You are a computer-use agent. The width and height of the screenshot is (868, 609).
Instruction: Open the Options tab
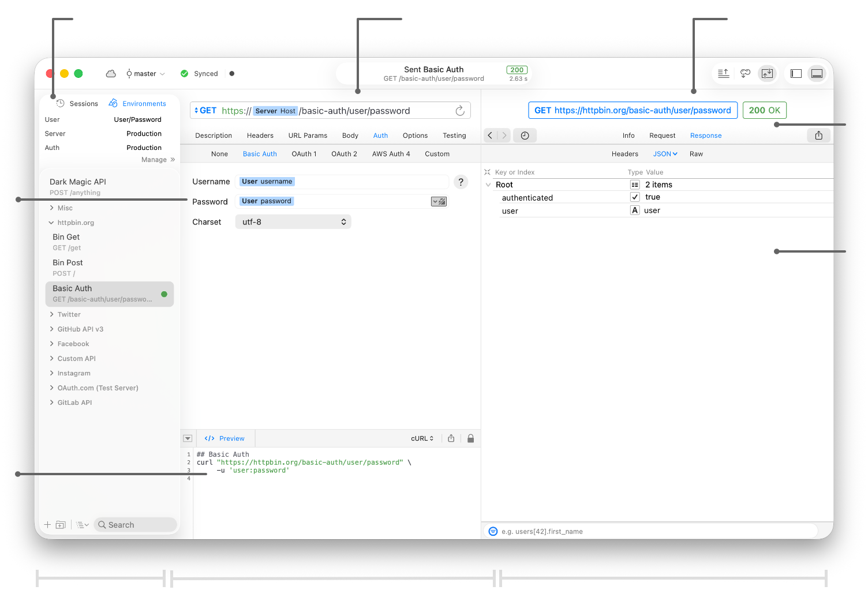pos(416,136)
